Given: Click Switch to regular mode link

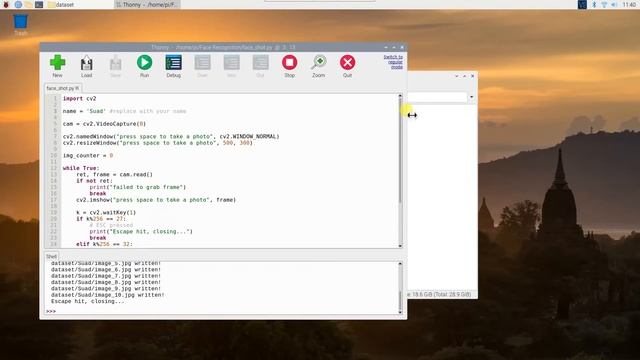Looking at the screenshot, I should 393,62.
